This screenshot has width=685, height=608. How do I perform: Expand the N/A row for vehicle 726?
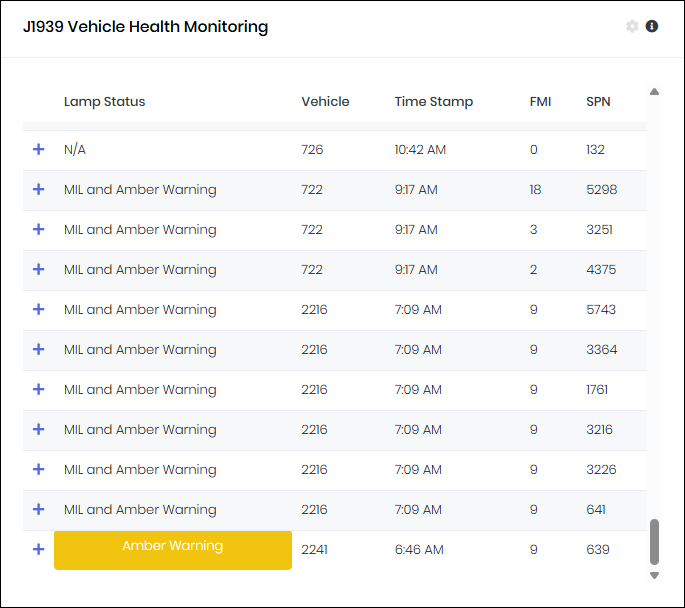tap(39, 149)
